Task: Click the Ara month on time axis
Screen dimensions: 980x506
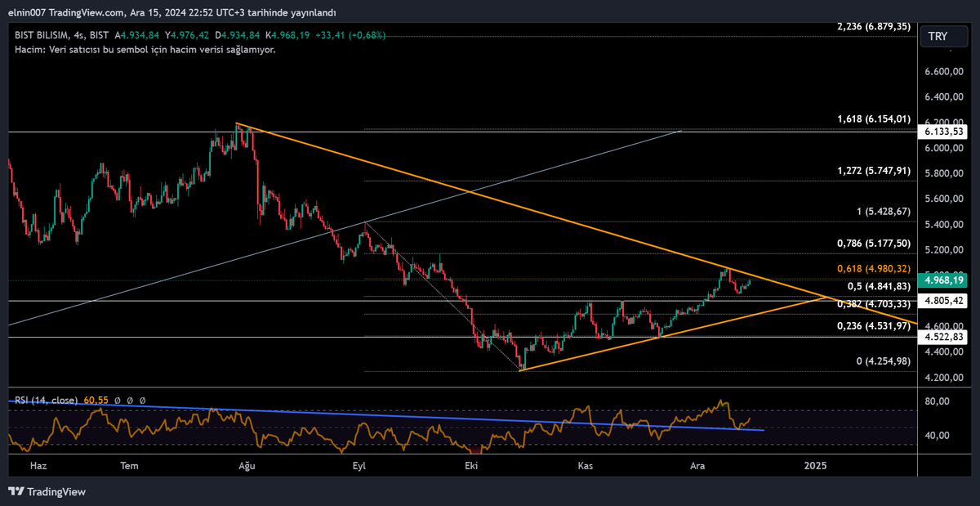Action: (x=697, y=465)
